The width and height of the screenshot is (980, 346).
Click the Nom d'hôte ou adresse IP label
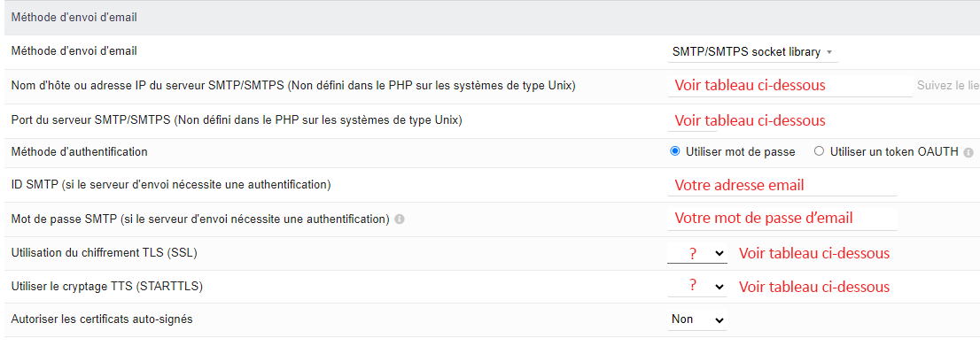tap(293, 86)
